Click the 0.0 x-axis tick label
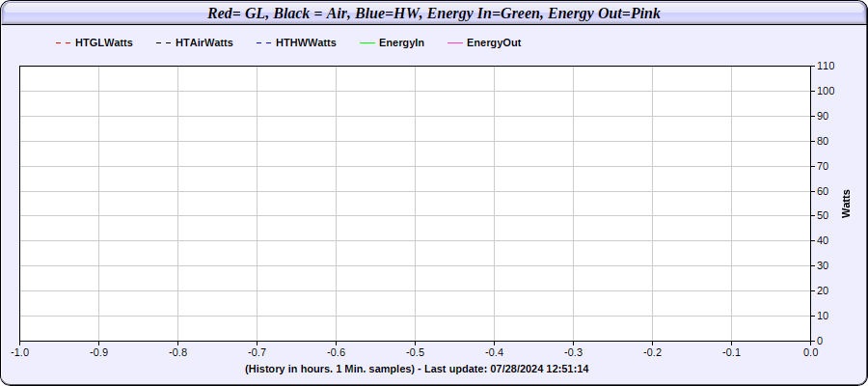 tap(811, 352)
